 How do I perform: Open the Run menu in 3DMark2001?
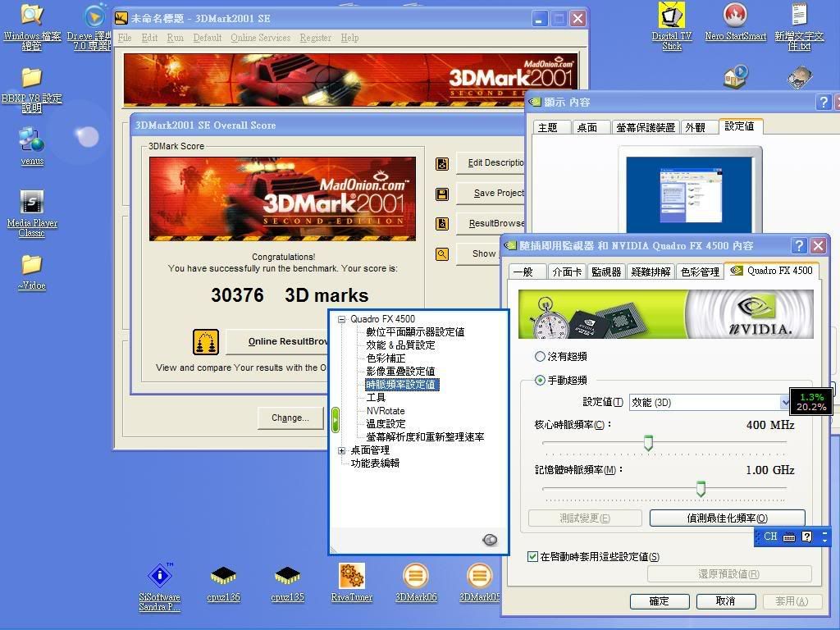pyautogui.click(x=176, y=38)
